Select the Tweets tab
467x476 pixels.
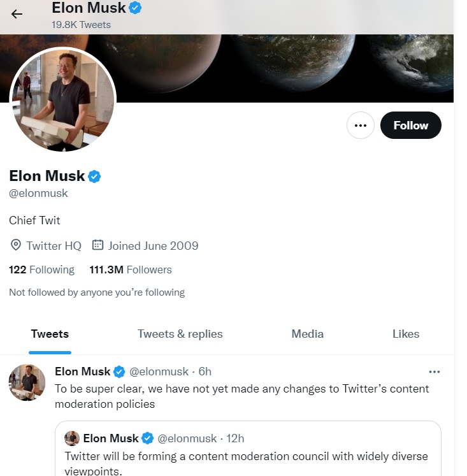pos(50,334)
